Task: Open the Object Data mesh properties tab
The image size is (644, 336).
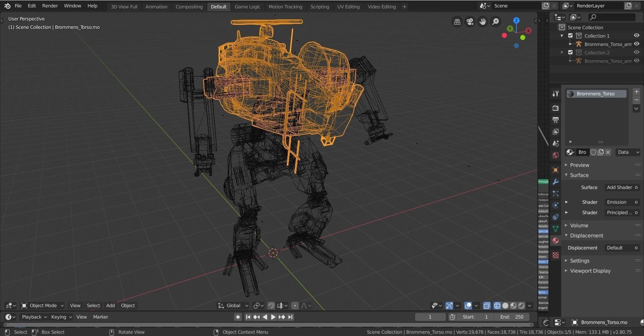Action: 555,229
